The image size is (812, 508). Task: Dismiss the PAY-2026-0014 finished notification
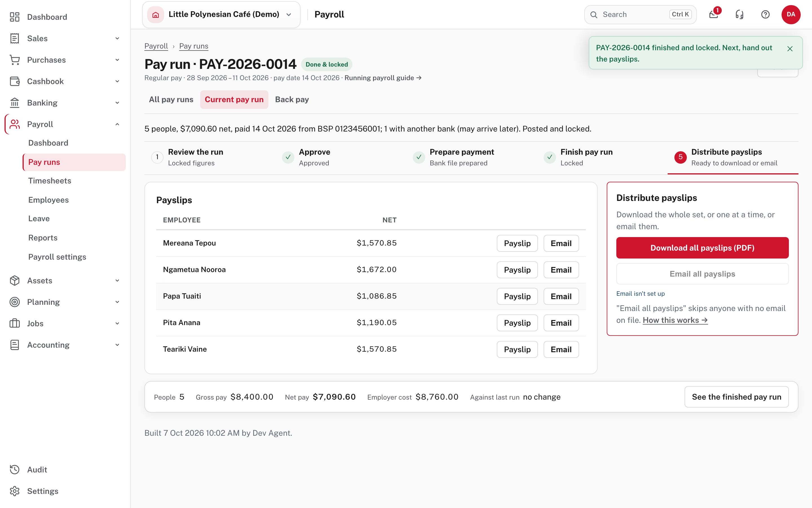point(790,49)
